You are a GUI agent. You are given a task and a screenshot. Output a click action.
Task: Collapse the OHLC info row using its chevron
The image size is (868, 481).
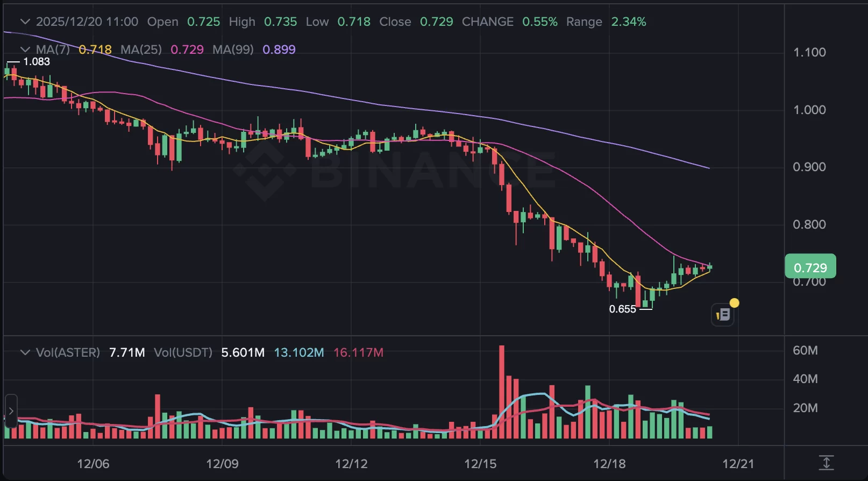click(24, 22)
